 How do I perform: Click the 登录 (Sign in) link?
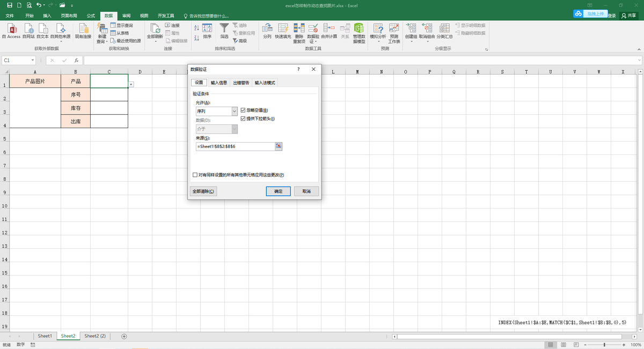(x=612, y=16)
